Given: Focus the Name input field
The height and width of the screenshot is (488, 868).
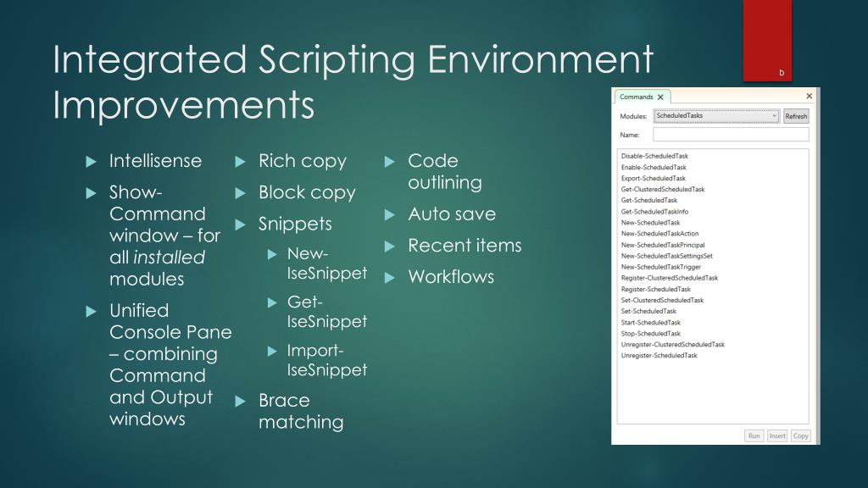Looking at the screenshot, I should click(x=731, y=135).
